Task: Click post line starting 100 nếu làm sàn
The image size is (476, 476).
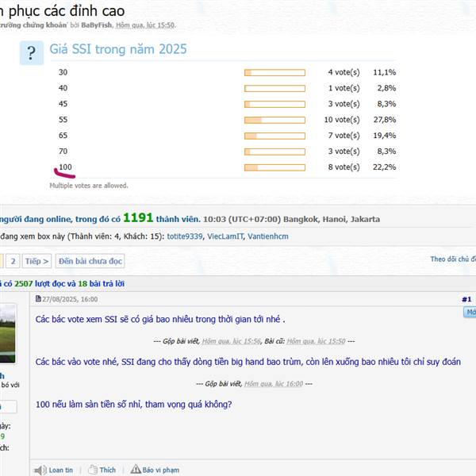Action: tap(133, 405)
